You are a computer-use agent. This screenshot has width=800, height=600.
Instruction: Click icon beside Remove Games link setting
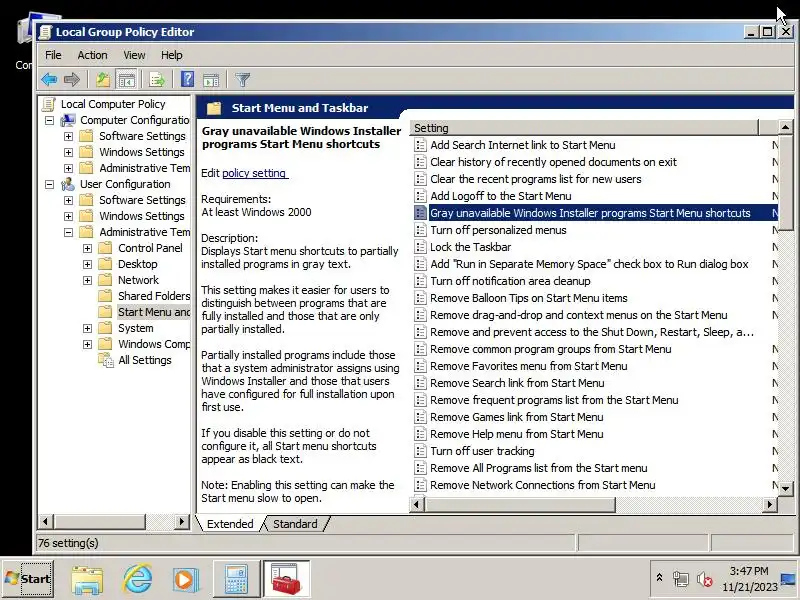click(420, 417)
